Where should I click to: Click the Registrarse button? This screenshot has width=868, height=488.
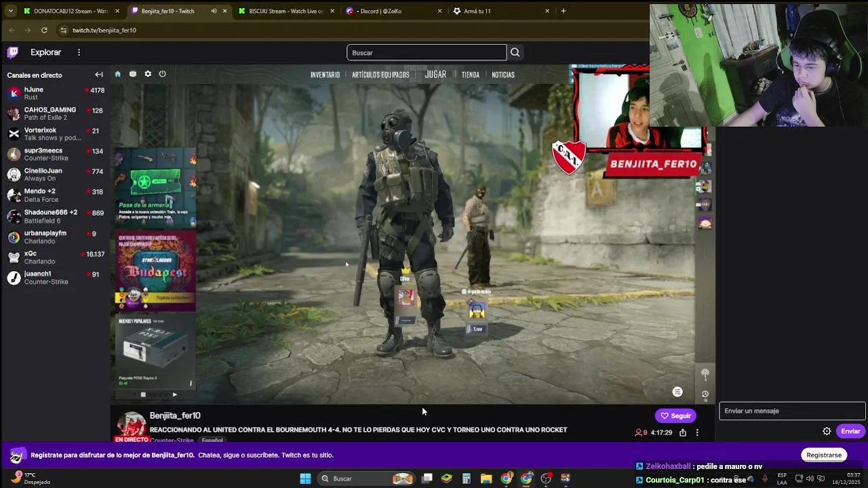tap(824, 455)
